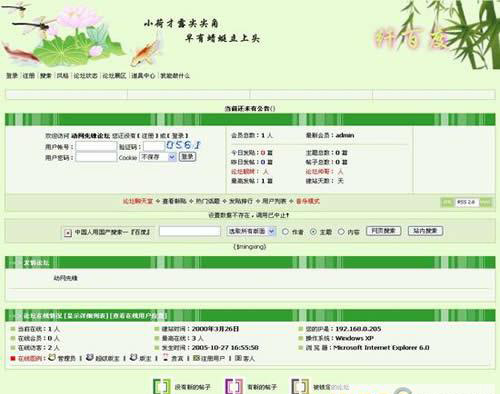Click the 登录 button beside Cookie dropdown
Image resolution: width=500 pixels, height=394 pixels.
[187, 157]
